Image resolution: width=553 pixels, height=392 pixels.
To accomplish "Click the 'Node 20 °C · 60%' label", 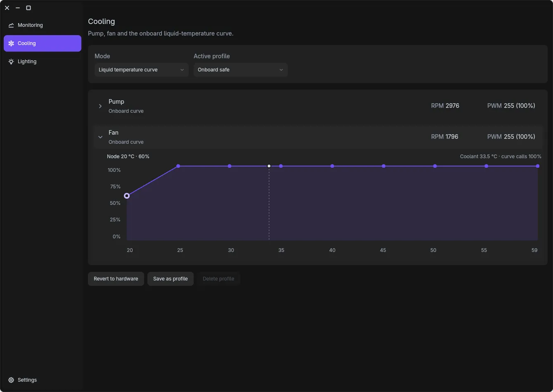I will (128, 157).
